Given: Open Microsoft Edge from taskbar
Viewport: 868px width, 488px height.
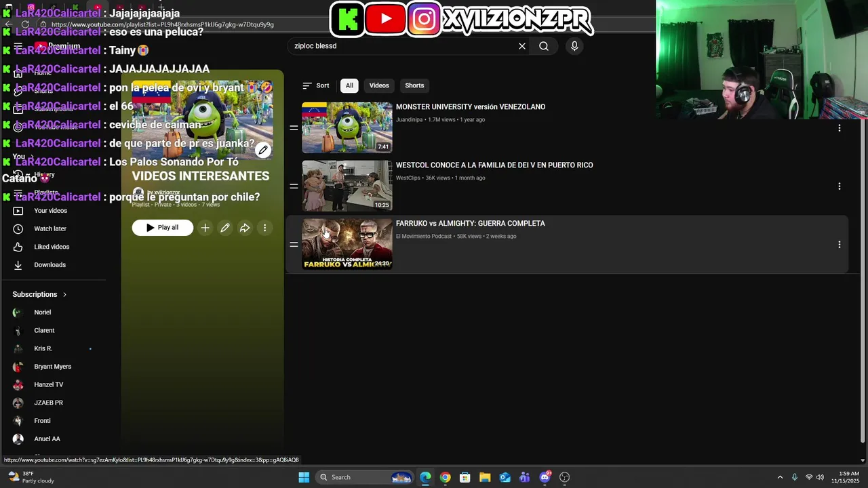Looking at the screenshot, I should click(x=425, y=477).
